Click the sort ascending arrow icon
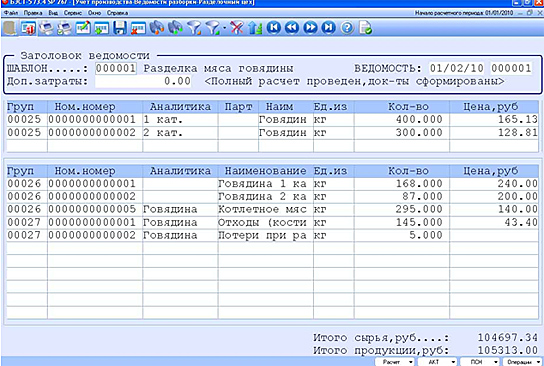Viewport: 544px width, 366px height. click(255, 28)
